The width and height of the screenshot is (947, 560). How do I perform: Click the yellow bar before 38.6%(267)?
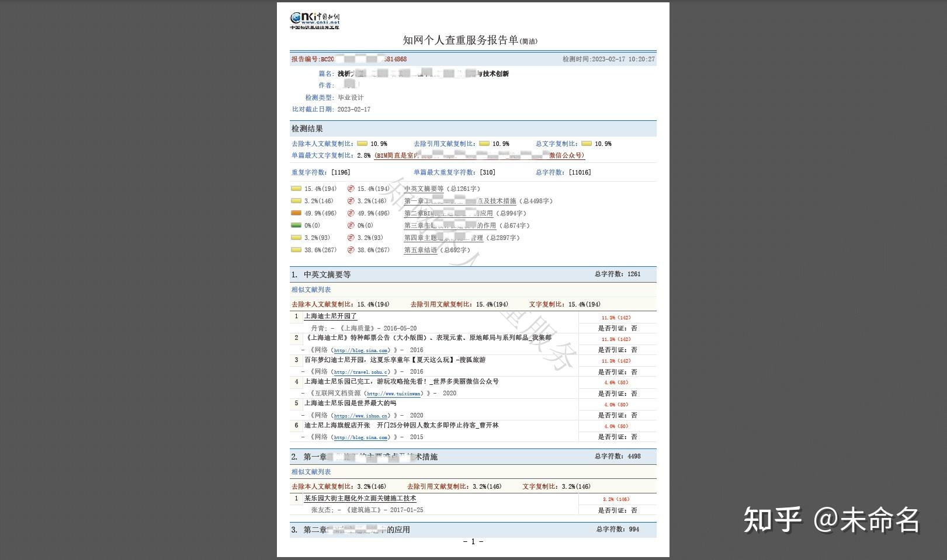click(296, 250)
